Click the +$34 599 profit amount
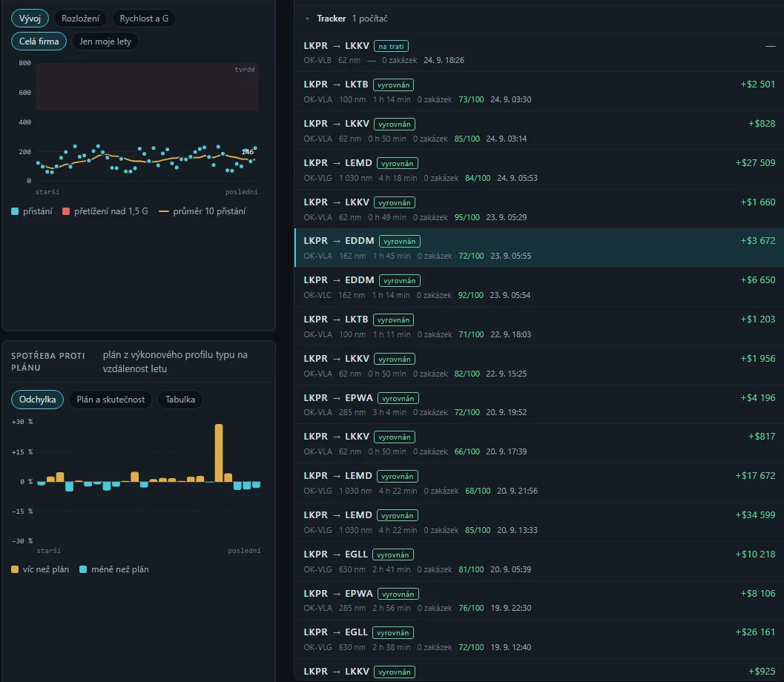Screen dimensions: 784x682 755,515
